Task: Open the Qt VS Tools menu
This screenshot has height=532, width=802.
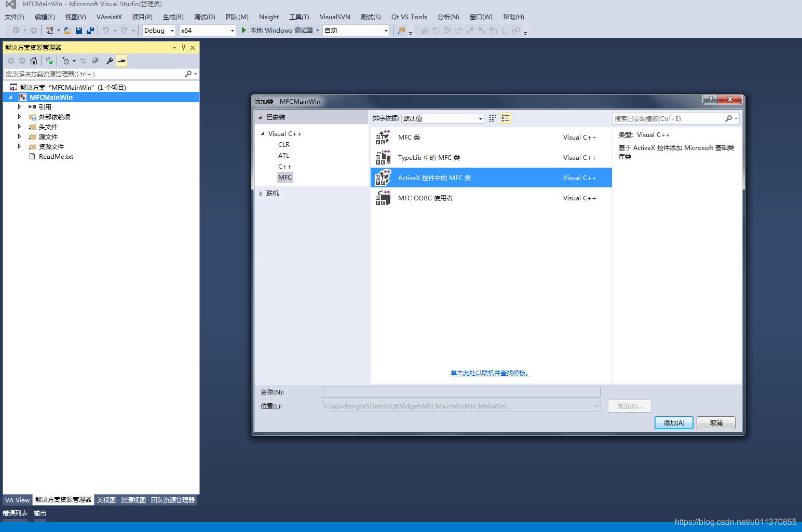Action: [409, 17]
